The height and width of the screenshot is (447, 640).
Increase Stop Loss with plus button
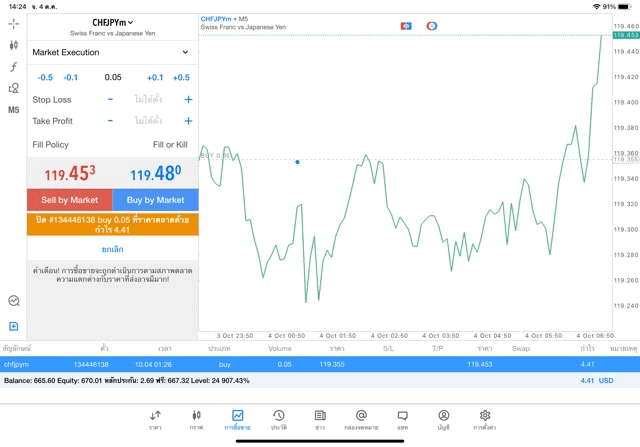click(188, 100)
